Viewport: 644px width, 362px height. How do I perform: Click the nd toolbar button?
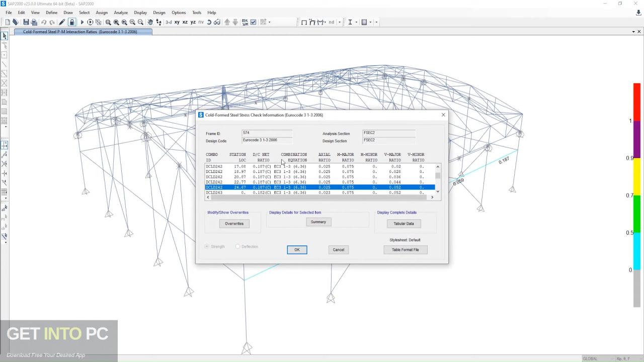331,22
